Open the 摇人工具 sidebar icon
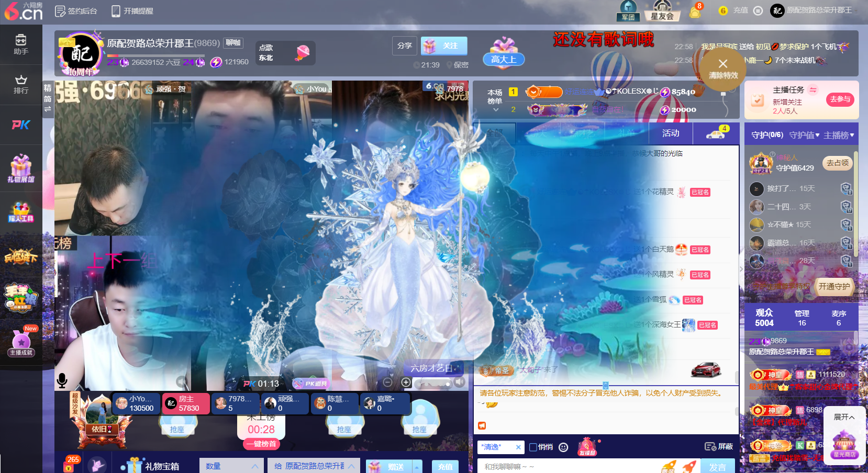This screenshot has height=473, width=868. coord(21,212)
